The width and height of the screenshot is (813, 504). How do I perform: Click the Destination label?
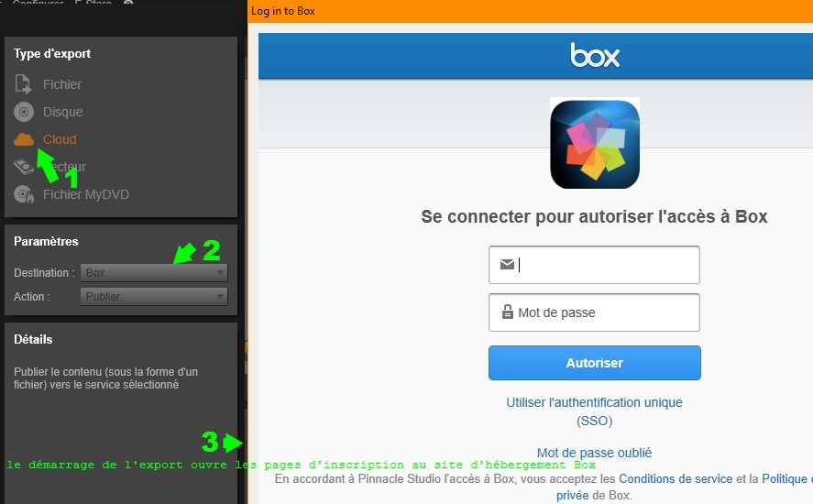pyautogui.click(x=44, y=273)
